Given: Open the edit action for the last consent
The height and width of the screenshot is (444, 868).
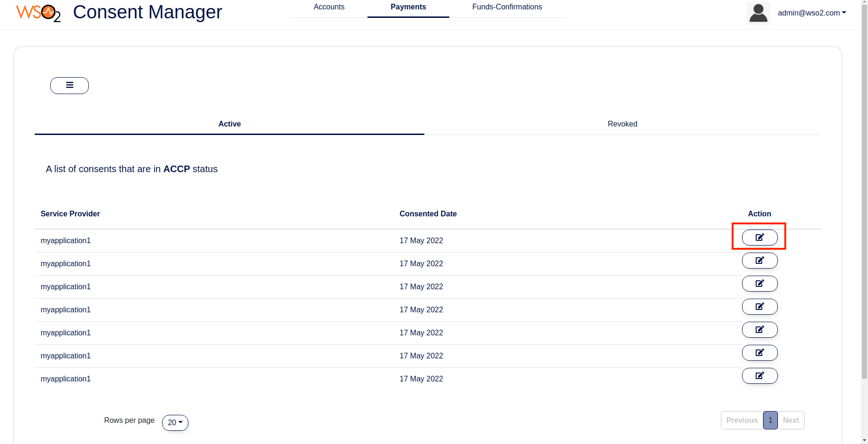Looking at the screenshot, I should point(759,376).
